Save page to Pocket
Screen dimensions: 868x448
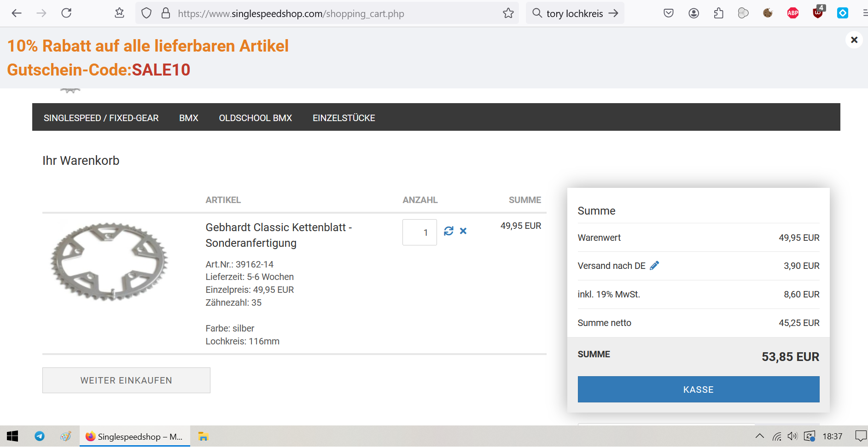669,13
